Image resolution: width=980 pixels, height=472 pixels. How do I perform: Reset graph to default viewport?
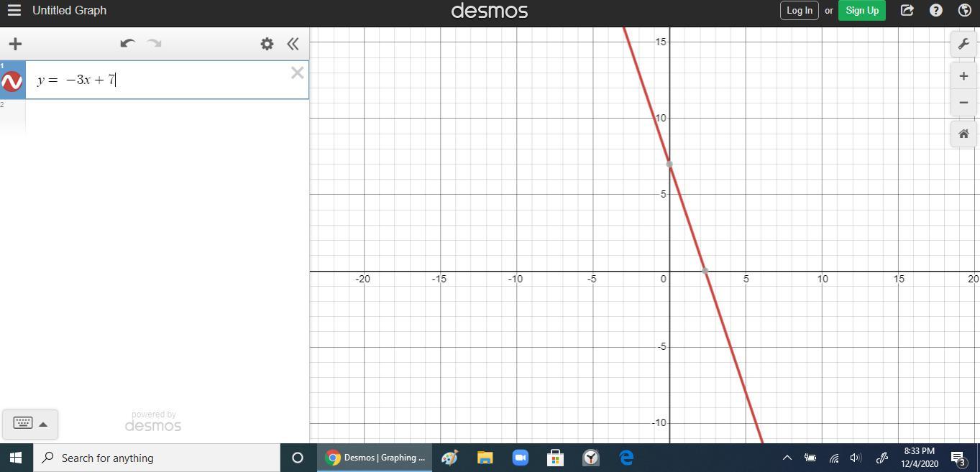[963, 134]
